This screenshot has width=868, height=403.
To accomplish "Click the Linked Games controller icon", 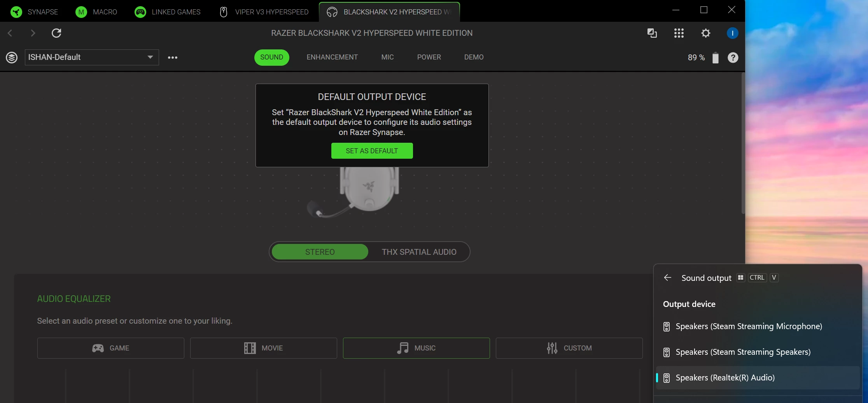I will click(140, 12).
